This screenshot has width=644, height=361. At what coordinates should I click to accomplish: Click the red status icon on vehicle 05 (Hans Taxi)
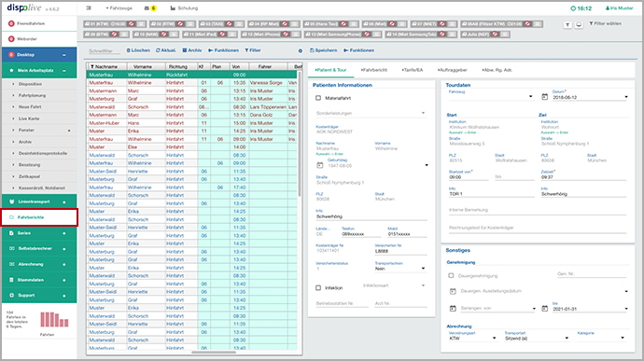click(343, 24)
